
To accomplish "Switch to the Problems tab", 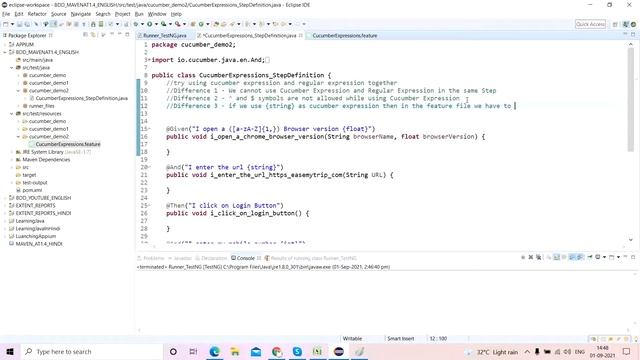I will coord(151,258).
